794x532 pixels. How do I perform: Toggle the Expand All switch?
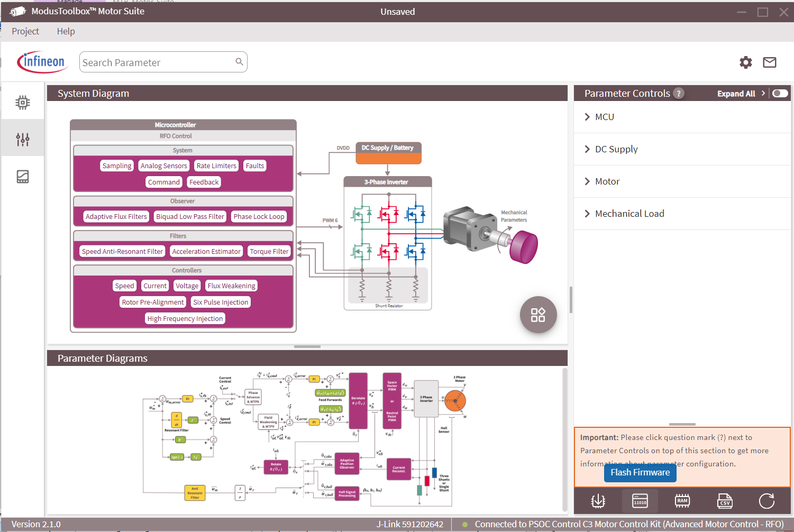pyautogui.click(x=780, y=94)
